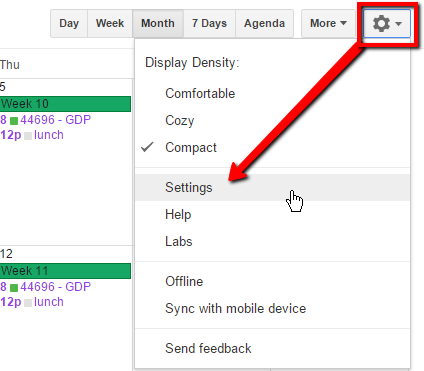Image resolution: width=424 pixels, height=371 pixels.
Task: Select the Month view button
Action: pos(158,23)
